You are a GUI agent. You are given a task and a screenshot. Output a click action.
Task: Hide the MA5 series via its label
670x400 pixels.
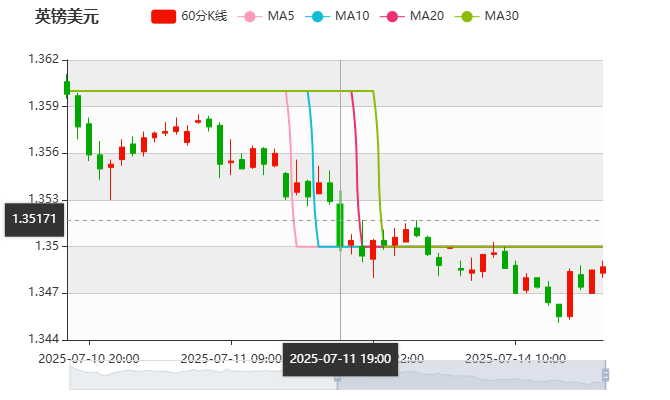[x=281, y=17]
